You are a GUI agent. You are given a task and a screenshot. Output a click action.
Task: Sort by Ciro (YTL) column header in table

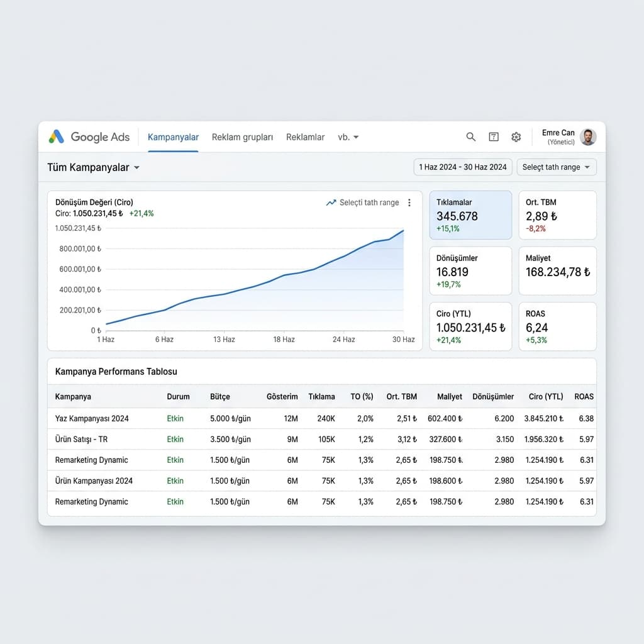point(546,397)
